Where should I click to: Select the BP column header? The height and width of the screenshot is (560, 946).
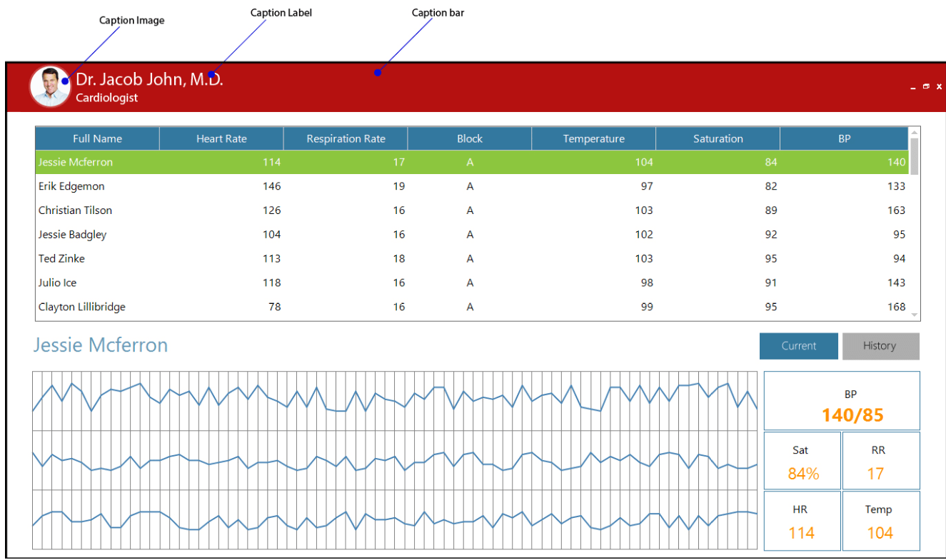tap(844, 139)
